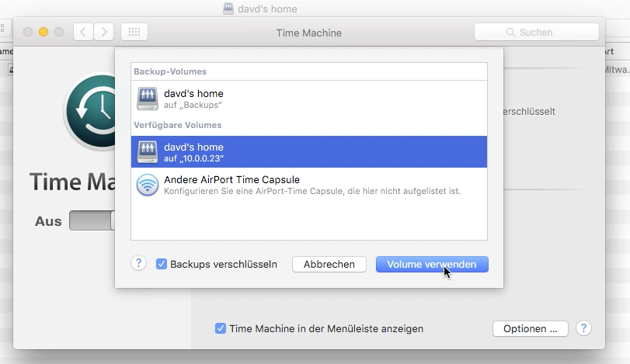Open help for the volume selection sheet

coord(138,263)
